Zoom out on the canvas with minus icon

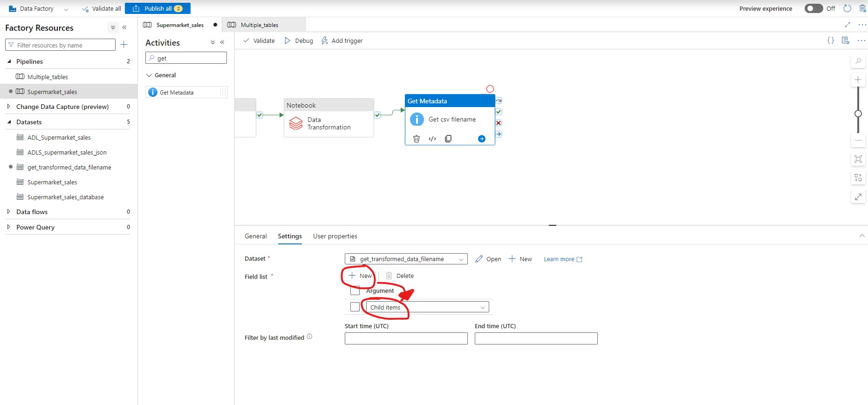point(858,140)
